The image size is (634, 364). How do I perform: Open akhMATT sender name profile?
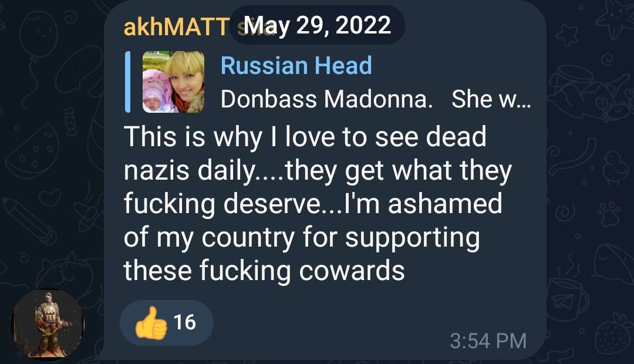tap(177, 26)
